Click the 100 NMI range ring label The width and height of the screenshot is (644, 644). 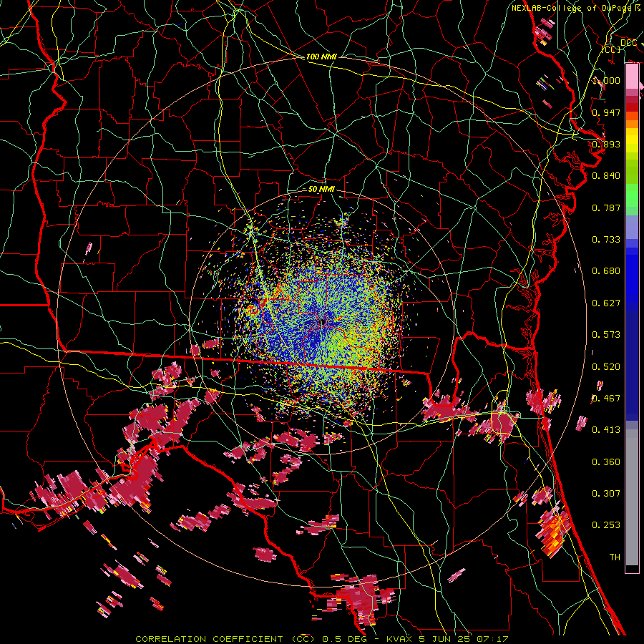coord(321,57)
